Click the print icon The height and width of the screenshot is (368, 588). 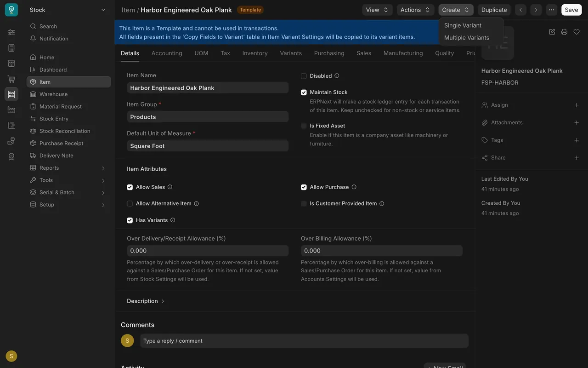[x=564, y=32]
